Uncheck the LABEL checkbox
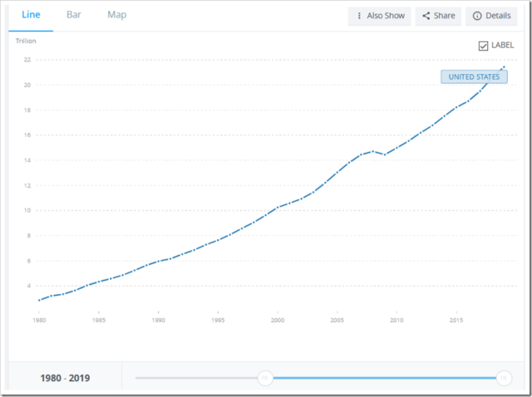This screenshot has height=397, width=532. [484, 46]
